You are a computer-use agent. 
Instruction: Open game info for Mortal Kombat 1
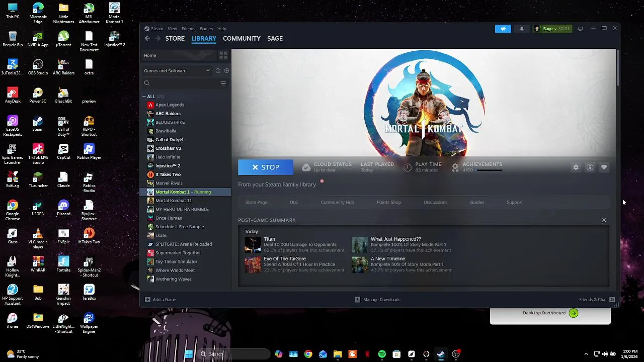590,167
